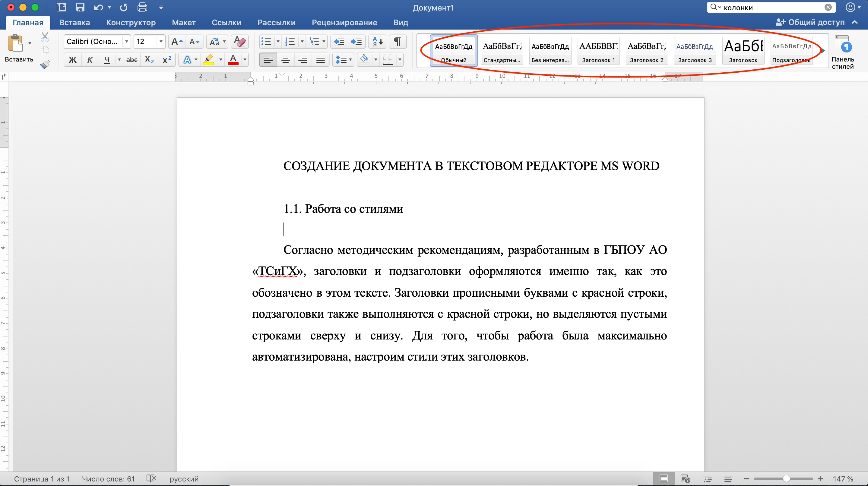Click the clear formatting eraser icon
Viewport: 868px width, 486px height.
pyautogui.click(x=239, y=41)
